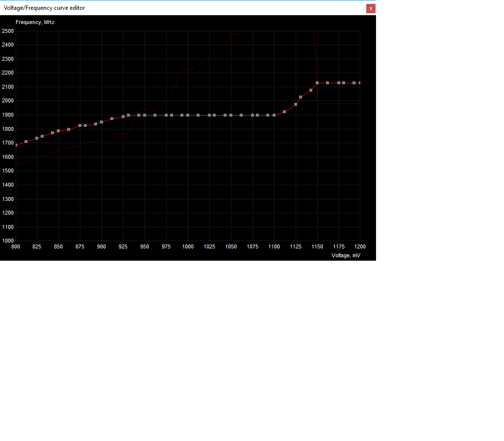Click the window title 'Voltage/Frequency curve editor'
This screenshot has width=504, height=441.
coord(44,8)
